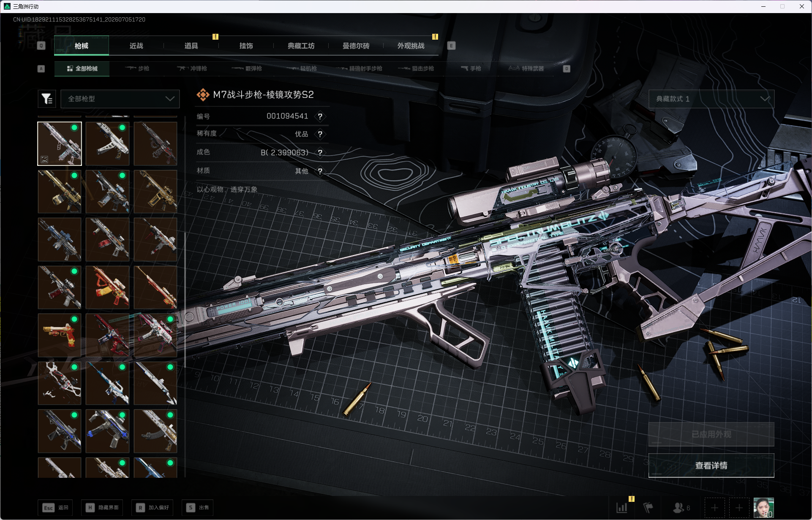The image size is (812, 520).
Task: Open the statistics bar chart icon
Action: [x=622, y=507]
